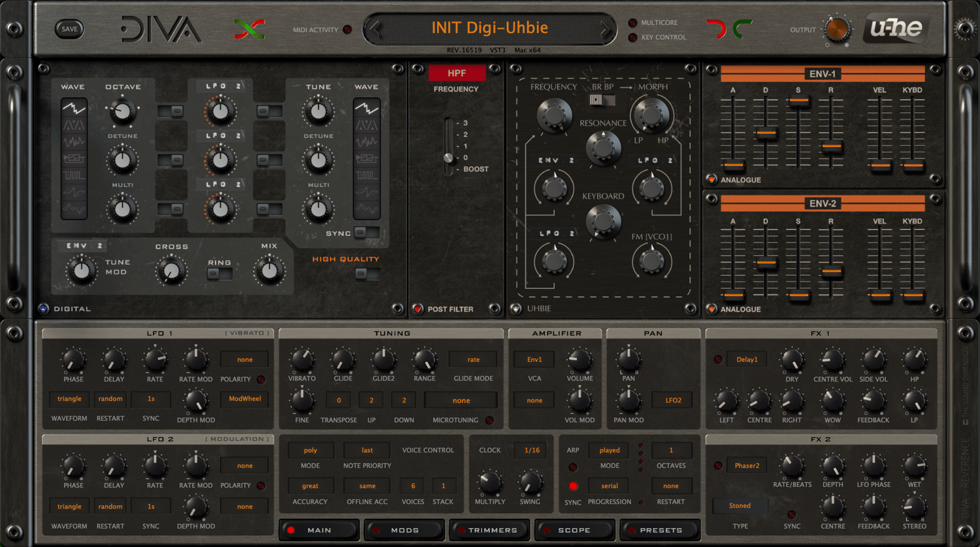
Task: Click the INIT Digi-Uhbie preset name
Action: coord(489,28)
